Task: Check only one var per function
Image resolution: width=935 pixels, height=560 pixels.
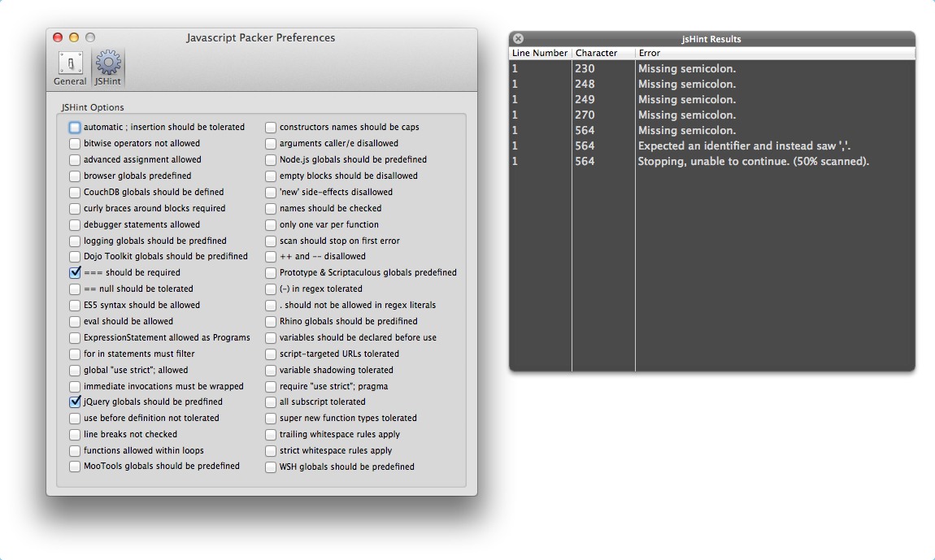Action: click(271, 225)
